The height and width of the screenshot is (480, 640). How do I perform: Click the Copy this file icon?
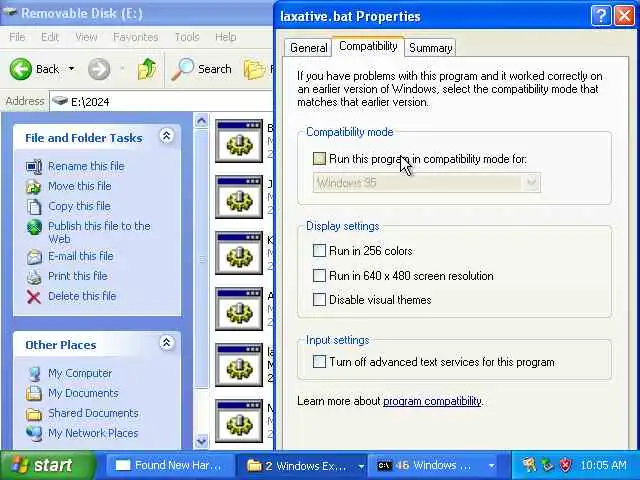pos(34,207)
